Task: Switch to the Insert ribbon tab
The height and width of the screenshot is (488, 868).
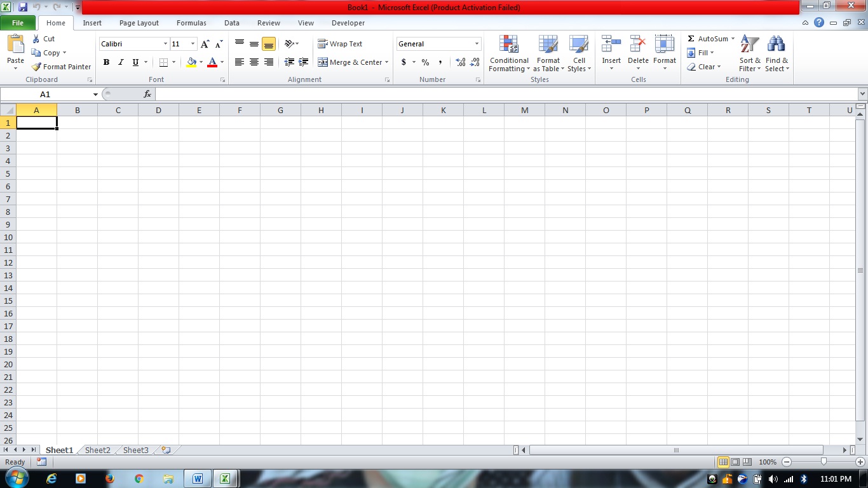Action: [x=92, y=23]
